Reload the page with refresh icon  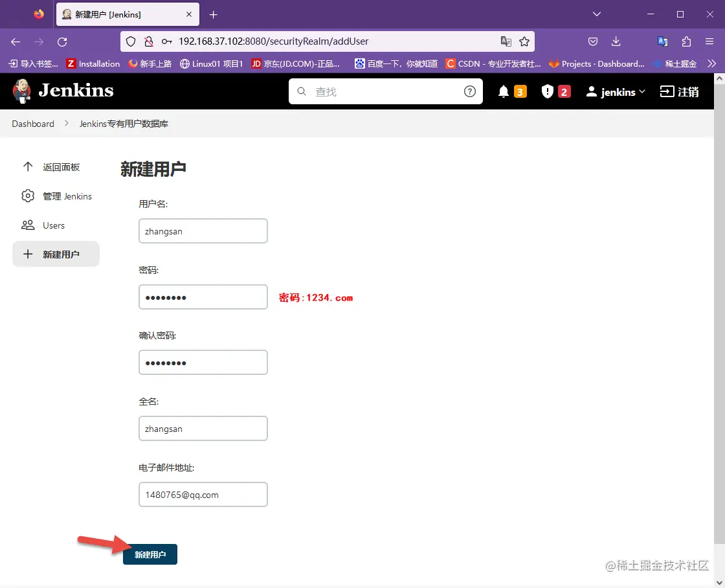(x=62, y=41)
